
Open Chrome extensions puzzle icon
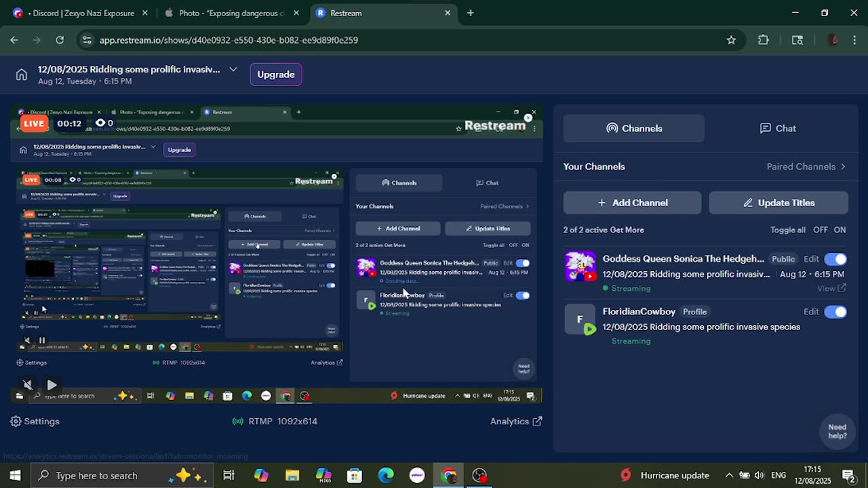(x=764, y=40)
